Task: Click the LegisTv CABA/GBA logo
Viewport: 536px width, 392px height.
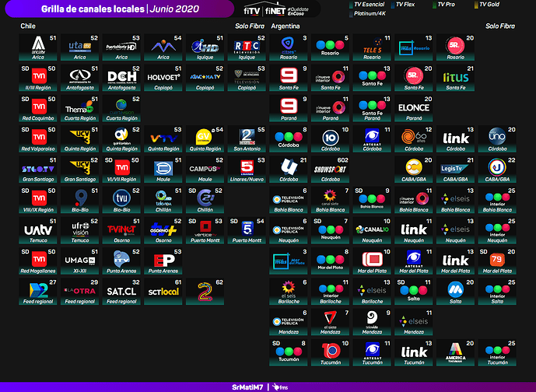Action: tap(455, 168)
